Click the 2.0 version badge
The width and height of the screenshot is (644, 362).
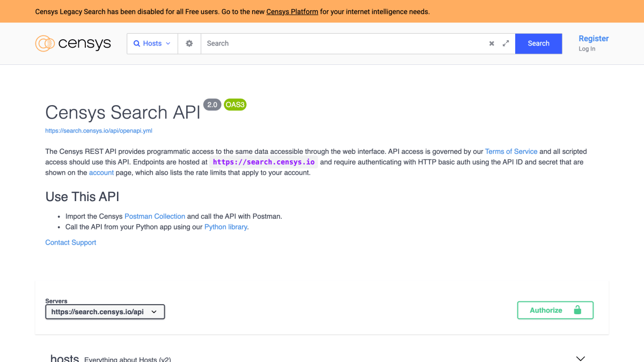tap(212, 105)
